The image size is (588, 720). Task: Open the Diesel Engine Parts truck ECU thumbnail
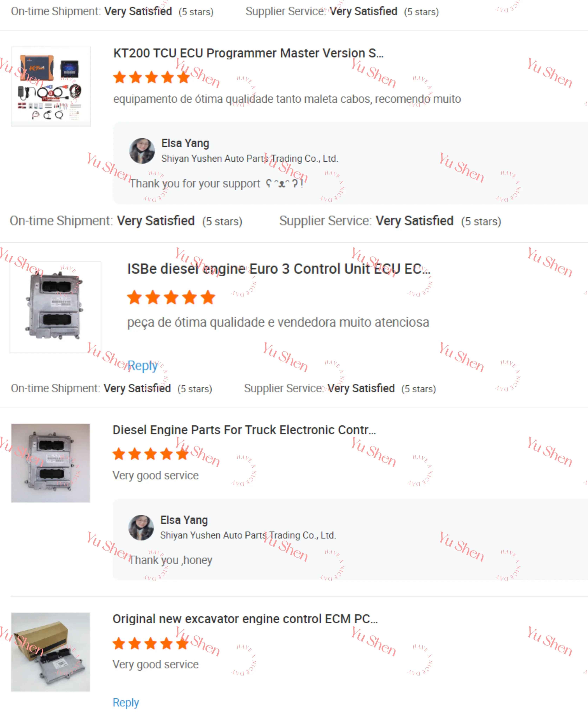(50, 463)
